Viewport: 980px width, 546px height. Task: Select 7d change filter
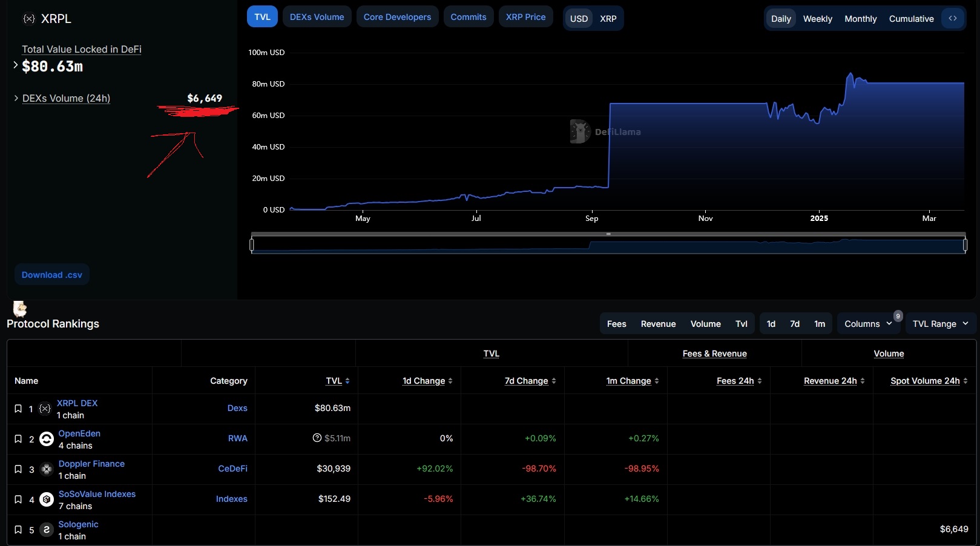(x=795, y=324)
